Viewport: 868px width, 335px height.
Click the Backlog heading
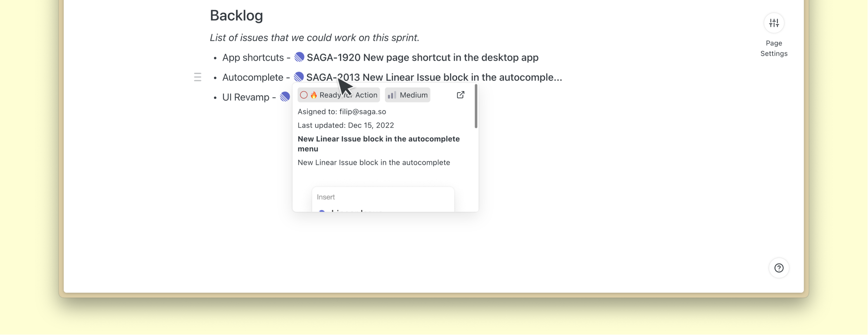(236, 15)
